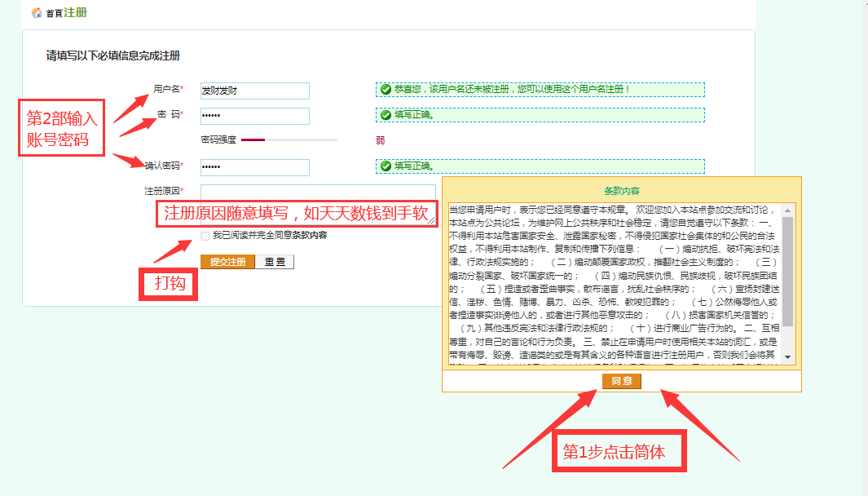The image size is (868, 496).
Task: Click the home icon beside 首页
Action: tap(36, 13)
